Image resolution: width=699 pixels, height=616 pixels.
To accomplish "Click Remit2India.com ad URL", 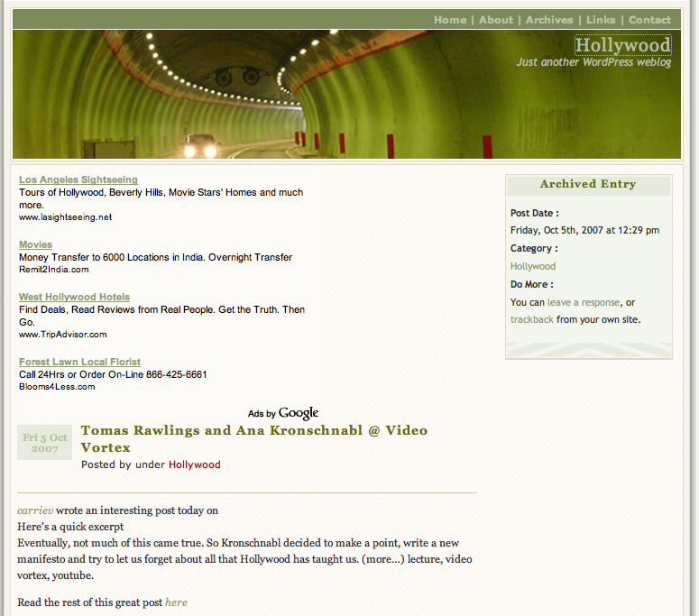I will (53, 270).
